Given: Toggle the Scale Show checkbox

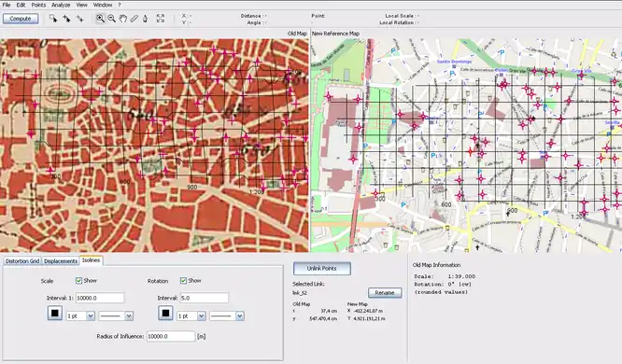Looking at the screenshot, I should [79, 281].
